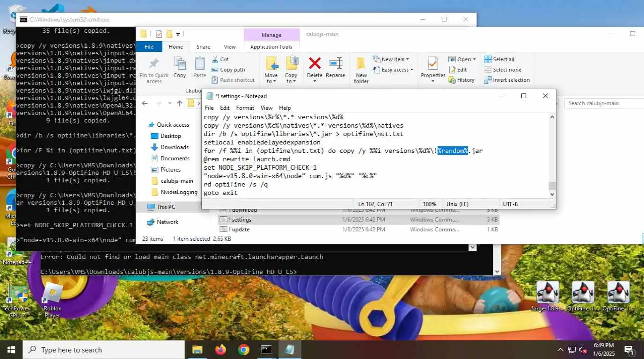Go back with Explorer's back arrow
Image resolution: width=644 pixels, height=359 pixels.
coord(145,103)
